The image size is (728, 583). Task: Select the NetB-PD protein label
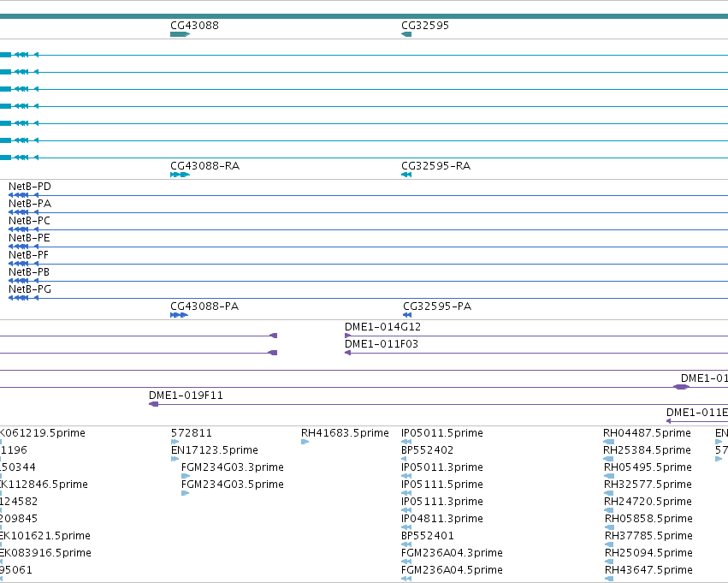coord(30,187)
